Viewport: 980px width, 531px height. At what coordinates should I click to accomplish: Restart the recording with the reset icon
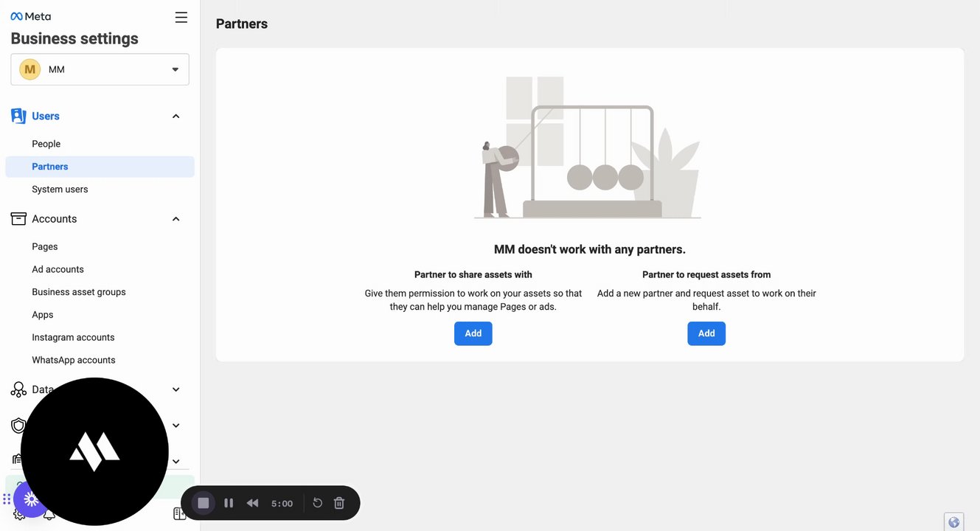click(318, 503)
